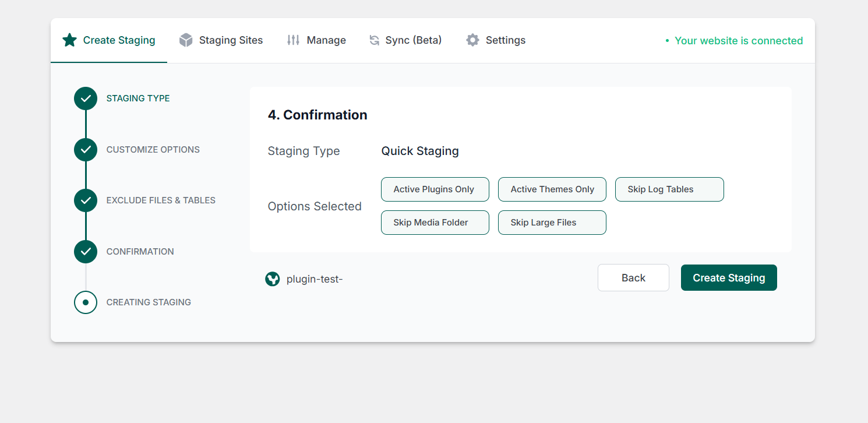Viewport: 868px width, 423px height.
Task: Click the cube icon beside Staging Sites
Action: point(186,40)
